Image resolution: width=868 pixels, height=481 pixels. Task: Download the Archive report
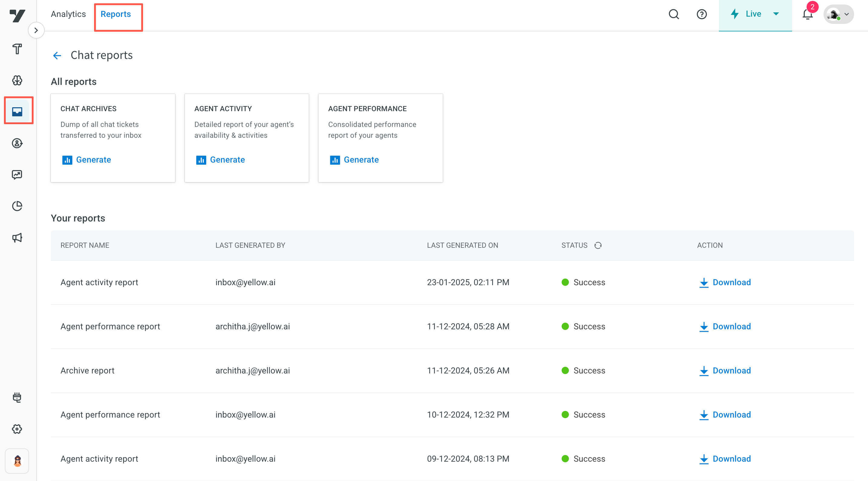tap(725, 371)
